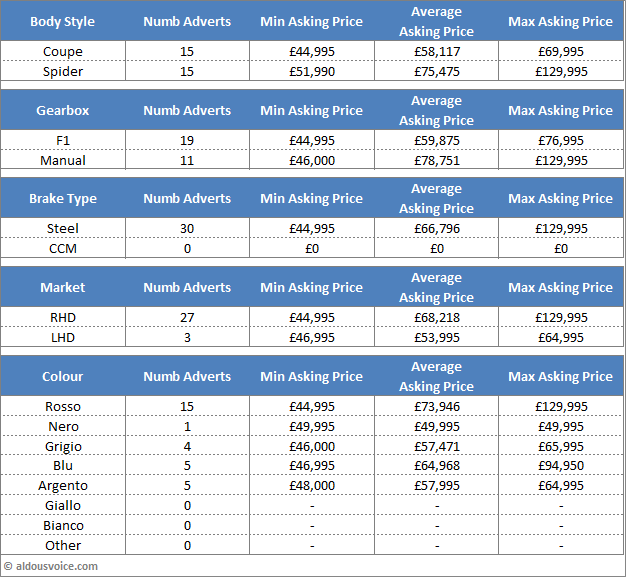Select the "Argento" colour row label
This screenshot has width=626, height=577.
pyautogui.click(x=63, y=486)
